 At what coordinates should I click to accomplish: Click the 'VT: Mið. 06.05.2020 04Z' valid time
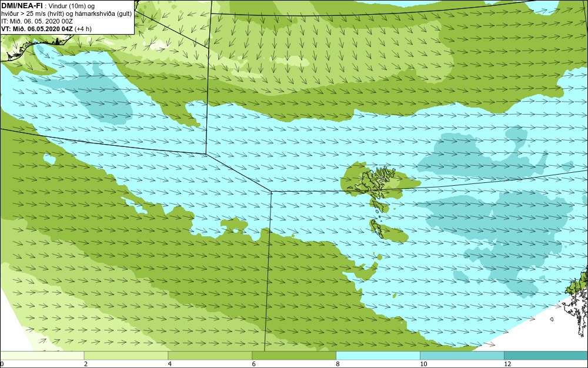pyautogui.click(x=36, y=29)
